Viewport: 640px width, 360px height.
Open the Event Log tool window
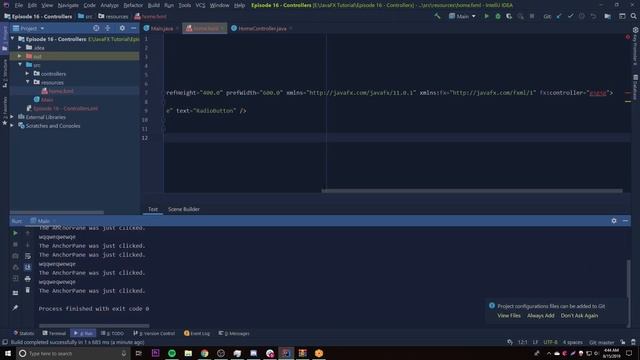tap(197, 333)
